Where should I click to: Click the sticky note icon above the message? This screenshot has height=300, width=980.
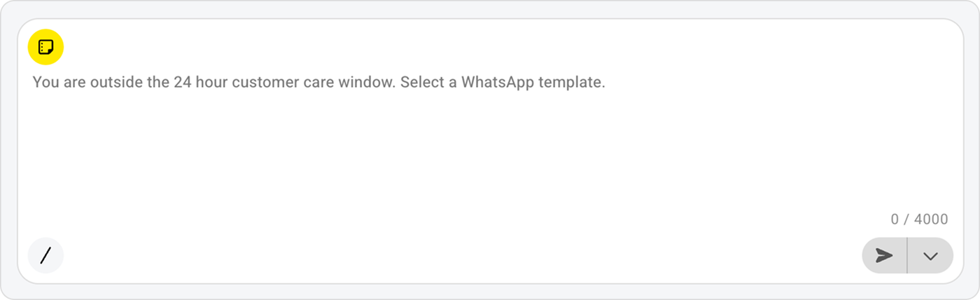(x=45, y=48)
